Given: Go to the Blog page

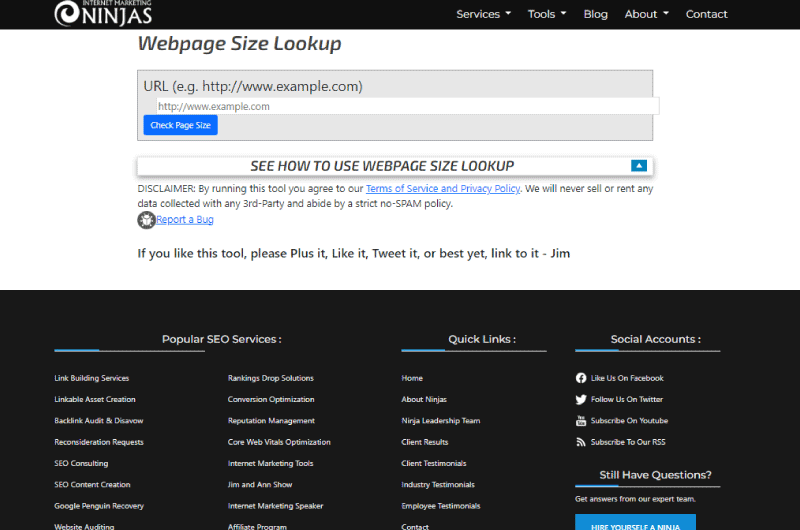Looking at the screenshot, I should point(595,14).
